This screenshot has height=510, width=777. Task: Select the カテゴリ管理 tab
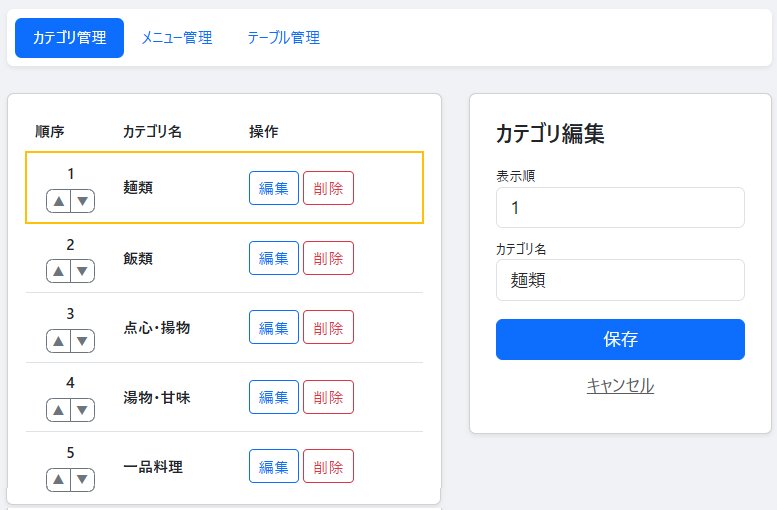(x=69, y=38)
